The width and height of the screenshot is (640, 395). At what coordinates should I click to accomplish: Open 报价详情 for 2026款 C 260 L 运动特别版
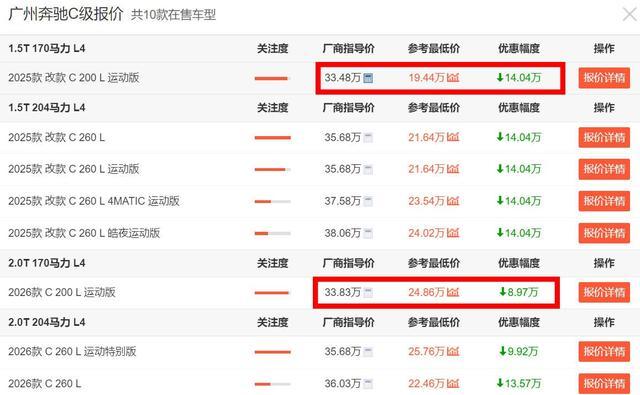coord(604,352)
